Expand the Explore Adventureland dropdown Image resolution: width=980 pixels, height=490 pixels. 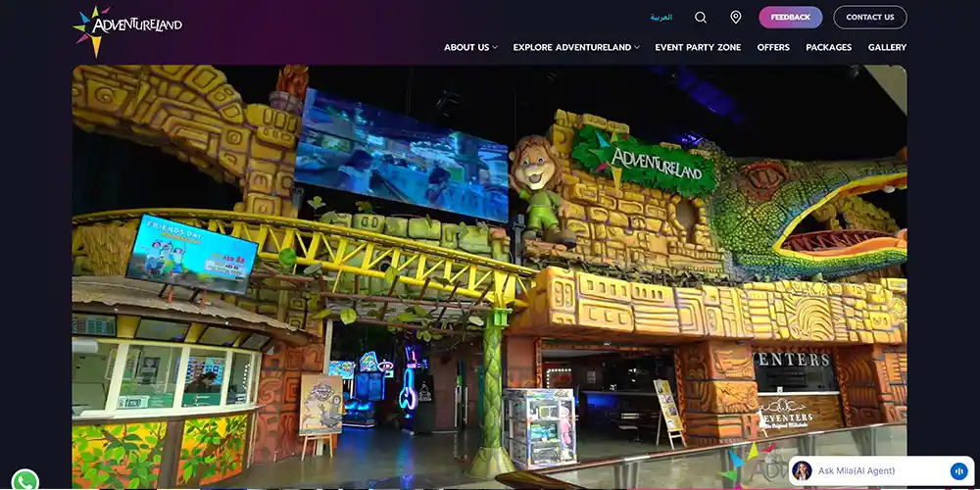tap(571, 47)
